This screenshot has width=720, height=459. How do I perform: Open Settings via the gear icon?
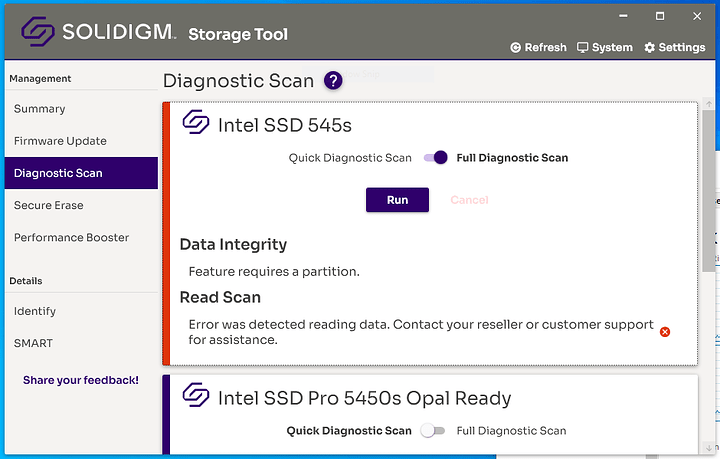[x=675, y=47]
